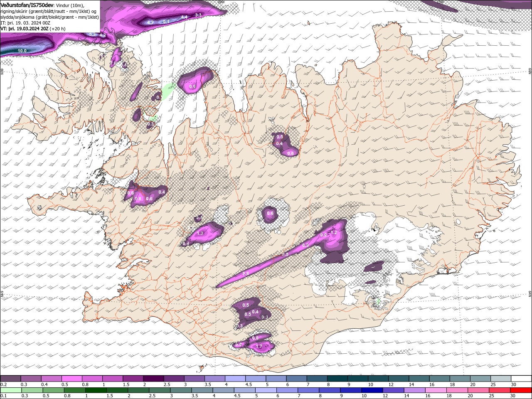Screen dimensions: 532x399
Task: Click the 'Vindur (10m)' legend description
Action: [x=70, y=5]
